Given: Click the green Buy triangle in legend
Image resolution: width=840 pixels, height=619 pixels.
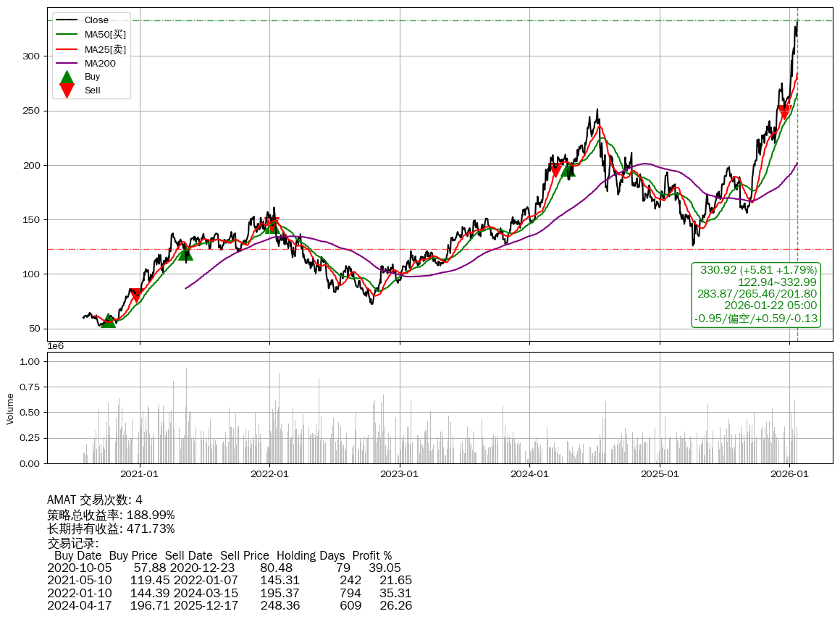Looking at the screenshot, I should [67, 77].
